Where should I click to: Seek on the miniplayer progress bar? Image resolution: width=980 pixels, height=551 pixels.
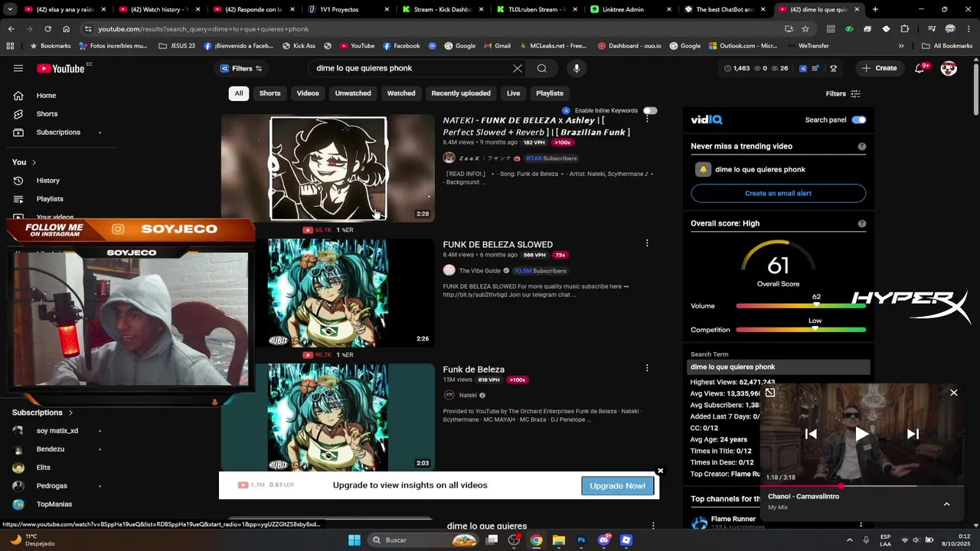[861, 486]
